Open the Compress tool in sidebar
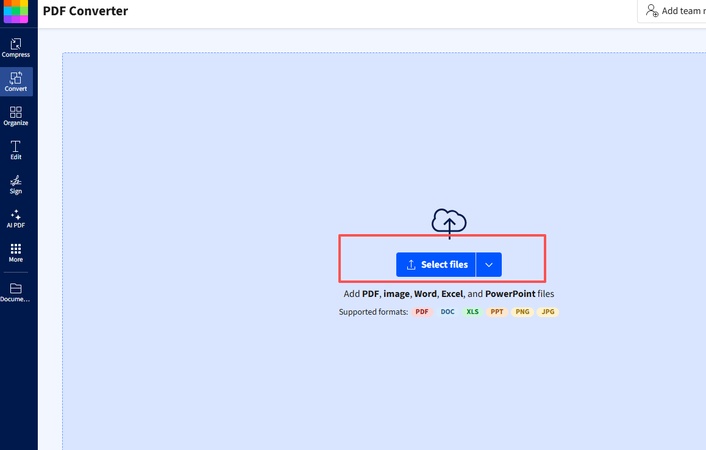Viewport: 706px width, 450px height. (16, 48)
